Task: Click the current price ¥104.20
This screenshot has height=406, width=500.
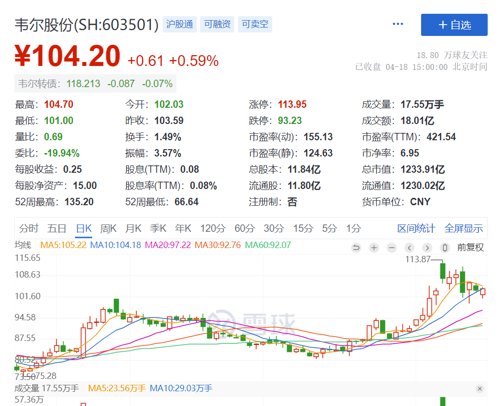Action: pyautogui.click(x=67, y=56)
